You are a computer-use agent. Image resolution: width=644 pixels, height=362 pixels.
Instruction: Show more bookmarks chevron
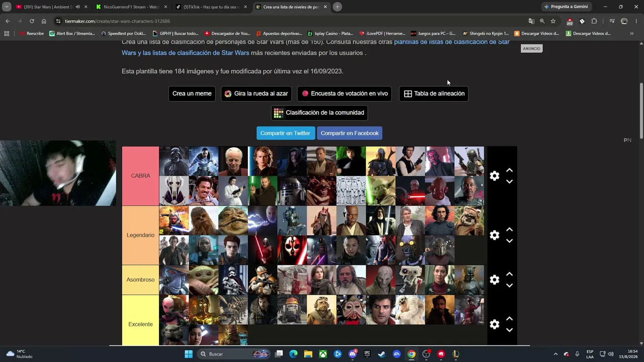coord(632,34)
